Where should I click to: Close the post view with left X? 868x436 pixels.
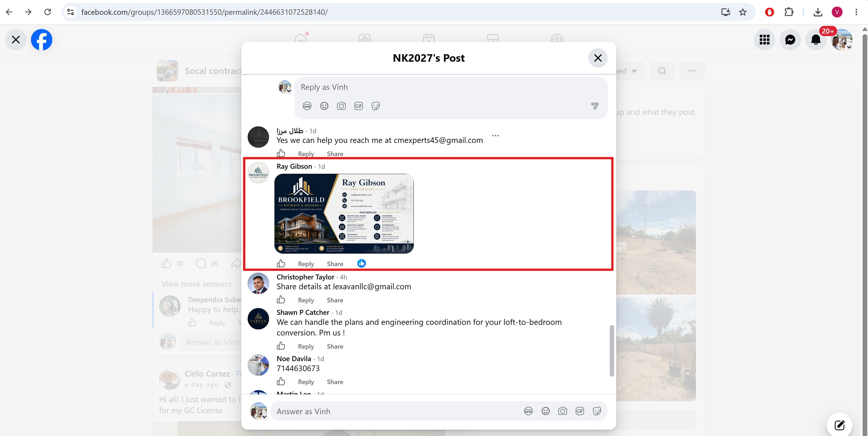[x=16, y=40]
